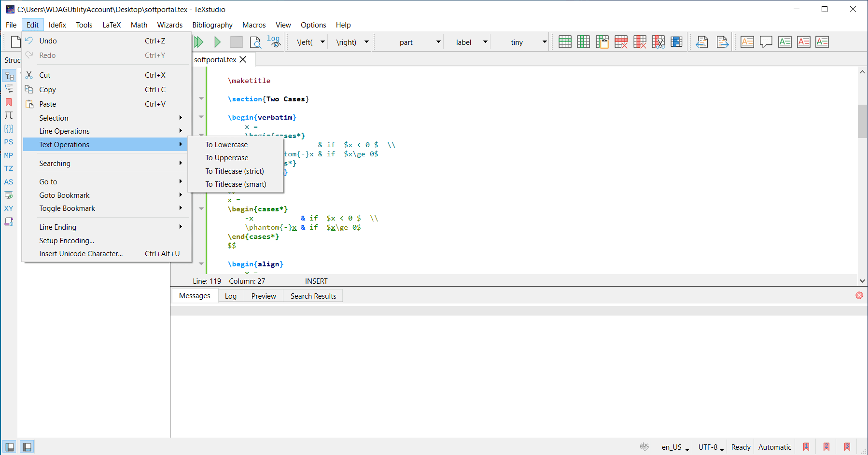This screenshot has width=868, height=455.
Task: Collapse the fold marker beside \section{Two Cases}
Action: [x=201, y=99]
